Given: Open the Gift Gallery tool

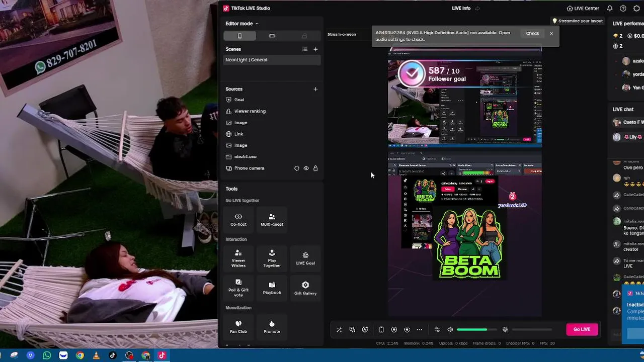Looking at the screenshot, I should (x=305, y=288).
